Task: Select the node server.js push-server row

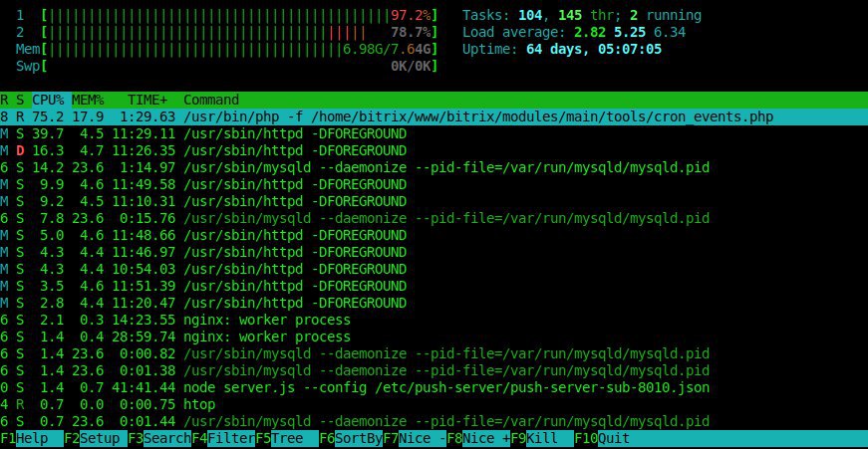Action: click(x=434, y=387)
